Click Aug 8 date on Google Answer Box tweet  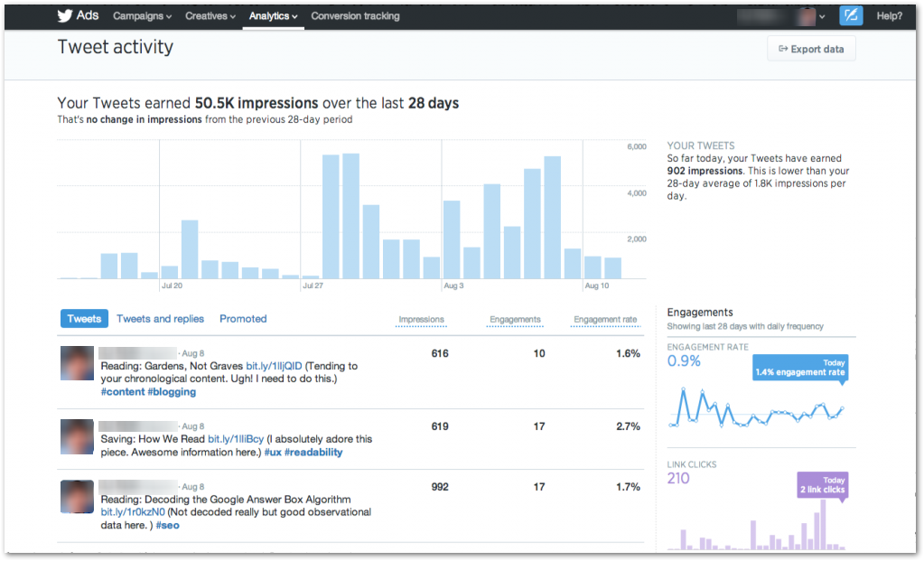tap(193, 487)
